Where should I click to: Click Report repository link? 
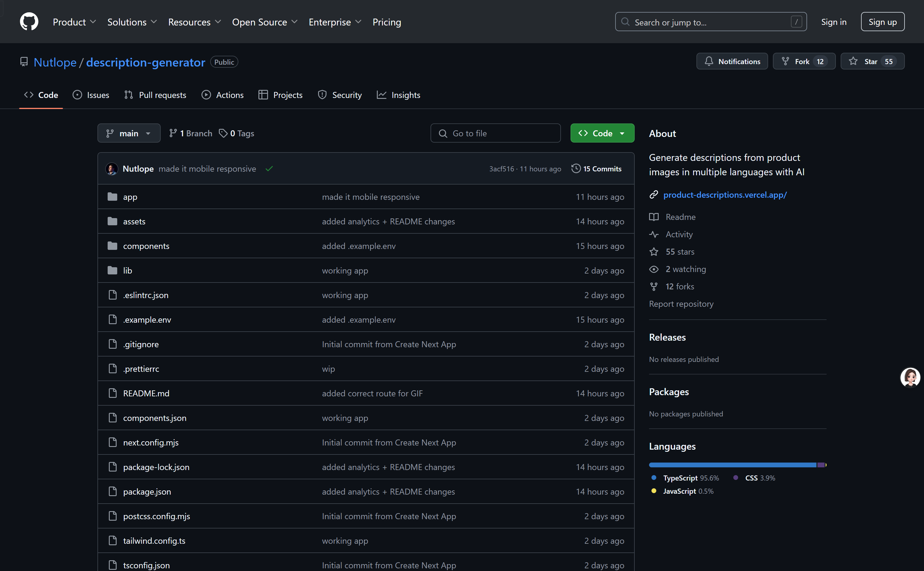click(x=681, y=304)
